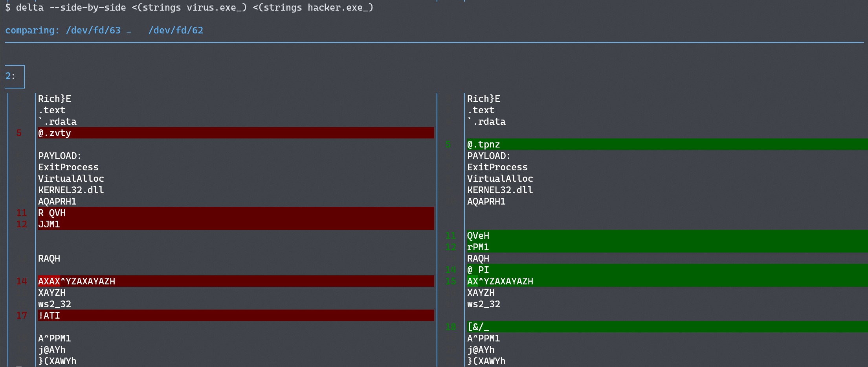Image resolution: width=868 pixels, height=367 pixels.
Task: Click 'Rich}E' in the right diff pane
Action: pos(484,99)
